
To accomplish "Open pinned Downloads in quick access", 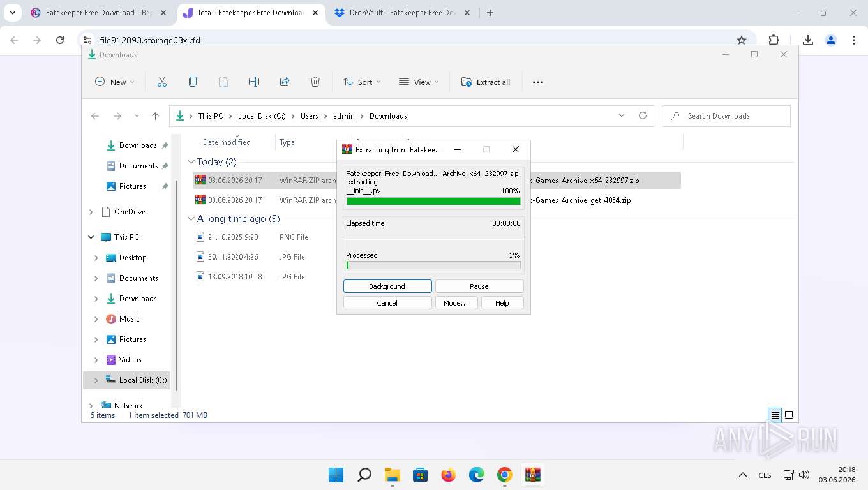I will 138,145.
